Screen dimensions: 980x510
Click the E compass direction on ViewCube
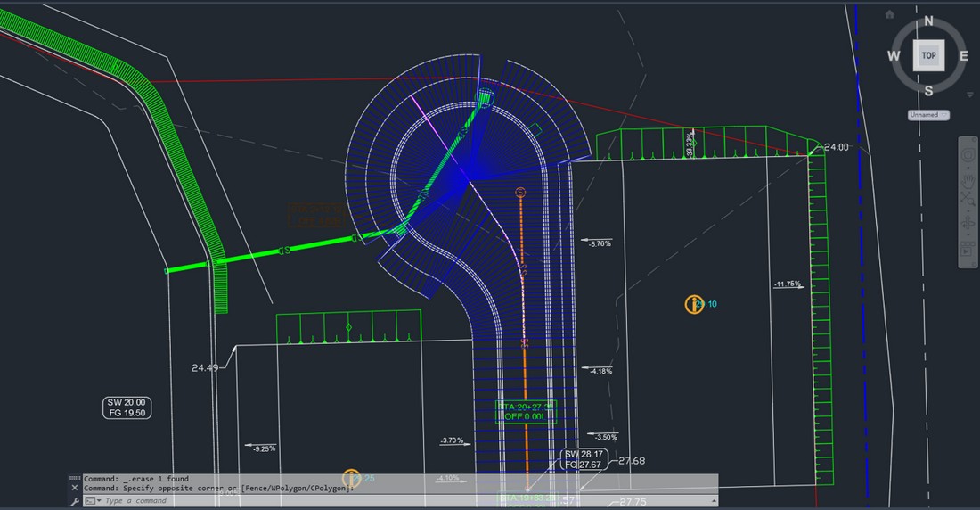(x=963, y=56)
